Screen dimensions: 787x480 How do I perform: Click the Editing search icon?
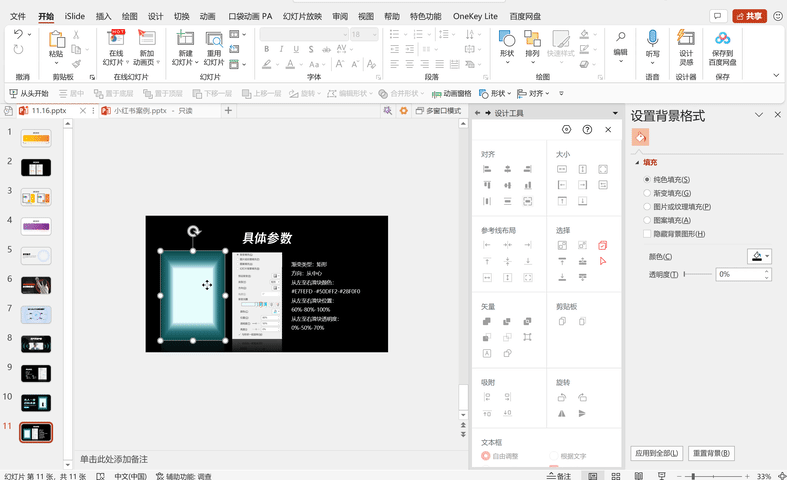click(621, 37)
